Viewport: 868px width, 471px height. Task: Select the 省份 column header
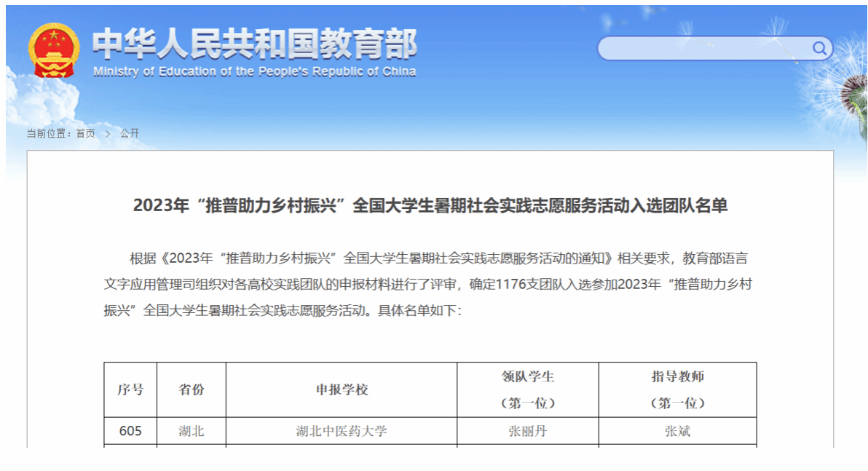point(192,389)
